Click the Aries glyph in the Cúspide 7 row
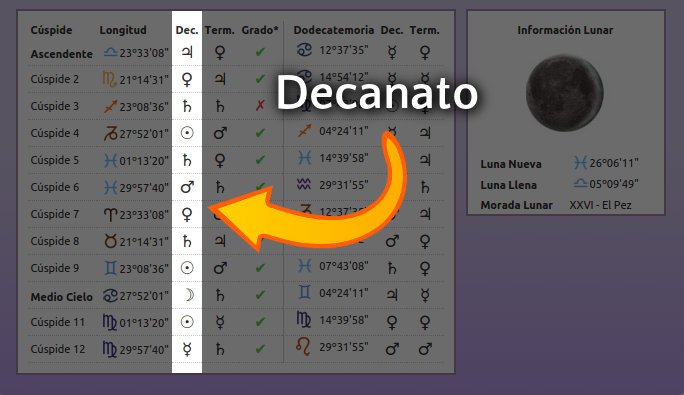This screenshot has height=395, width=684. (x=110, y=214)
